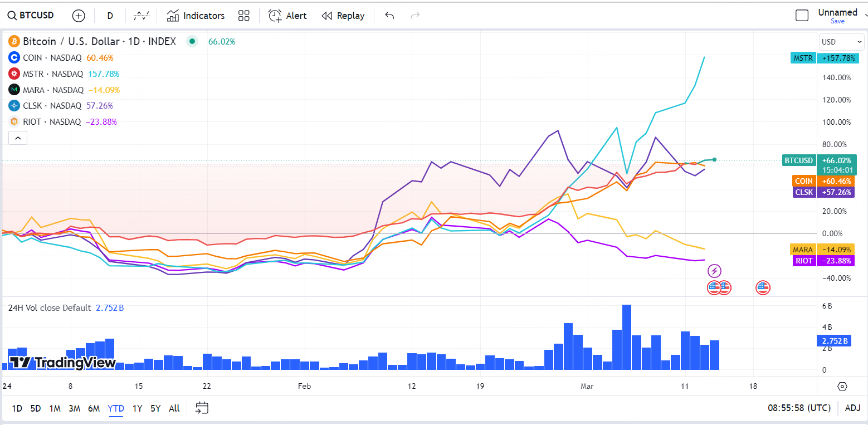Click the chart settings hexagon icon

pos(842,387)
